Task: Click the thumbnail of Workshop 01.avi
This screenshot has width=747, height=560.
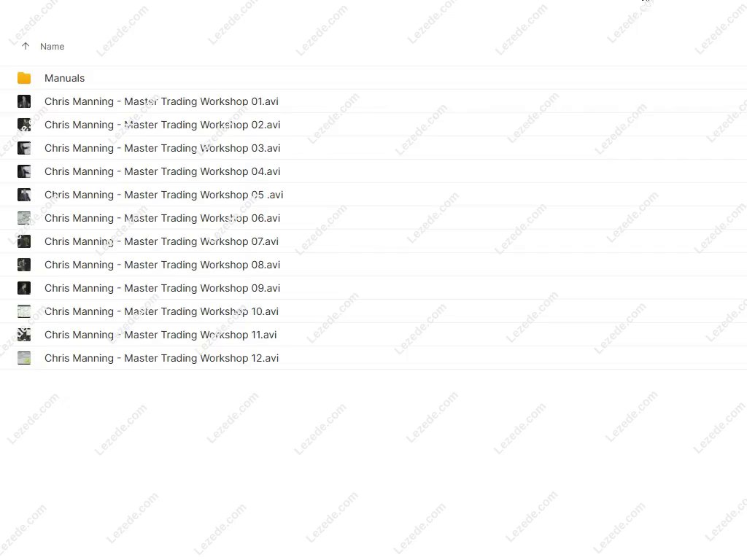Action: (24, 101)
